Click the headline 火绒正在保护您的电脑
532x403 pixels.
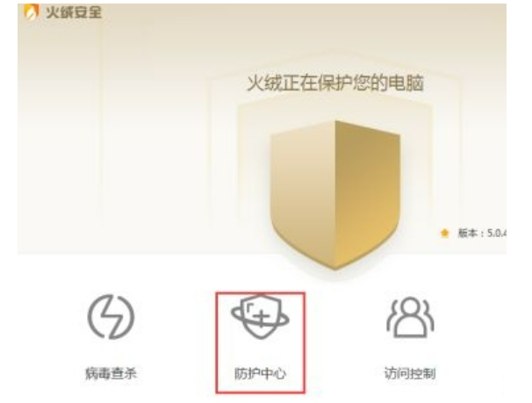pos(335,83)
